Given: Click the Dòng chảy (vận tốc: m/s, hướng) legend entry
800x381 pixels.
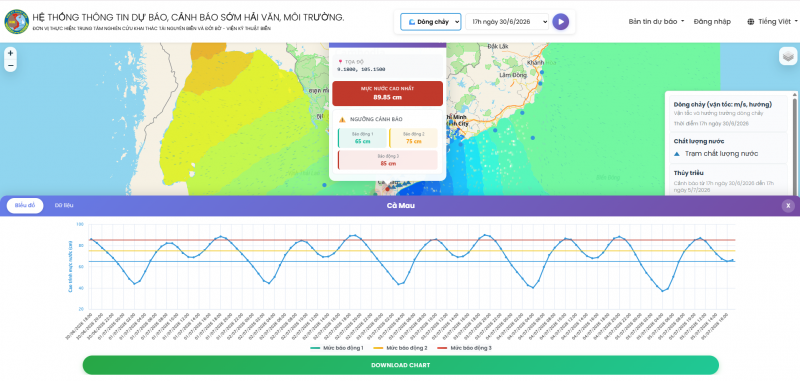Looking at the screenshot, I should click(x=728, y=113).
